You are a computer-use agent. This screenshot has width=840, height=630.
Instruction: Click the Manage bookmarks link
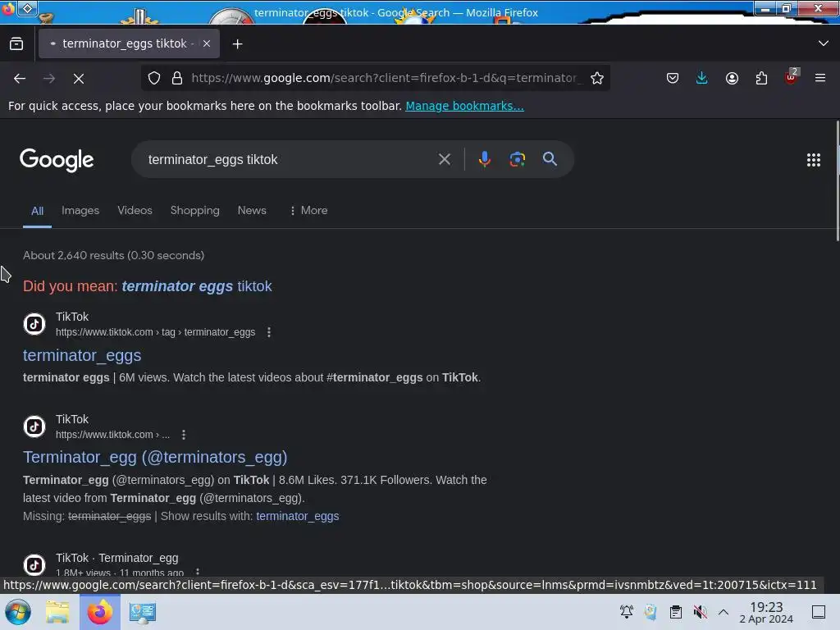tap(464, 106)
